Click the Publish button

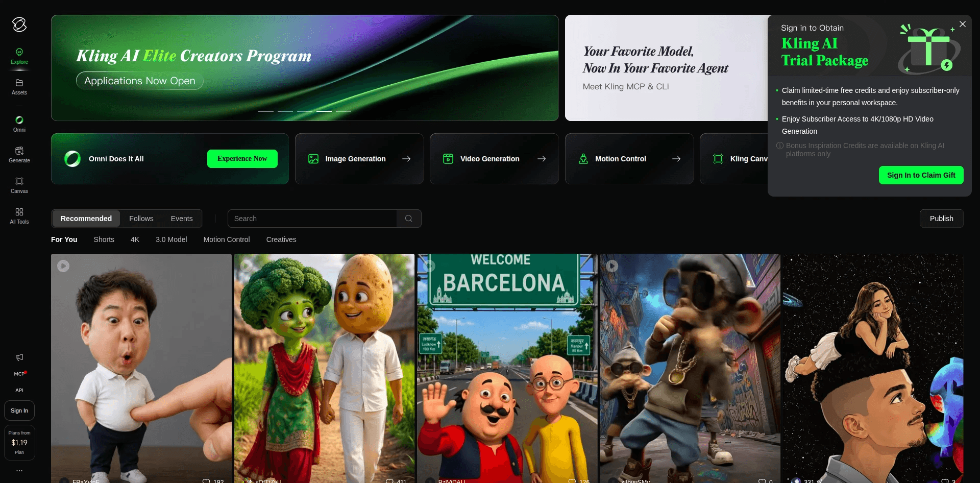click(942, 219)
